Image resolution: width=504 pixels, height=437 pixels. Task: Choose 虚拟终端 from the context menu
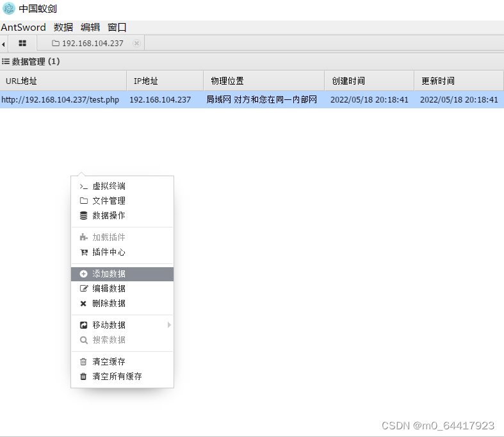[122, 186]
